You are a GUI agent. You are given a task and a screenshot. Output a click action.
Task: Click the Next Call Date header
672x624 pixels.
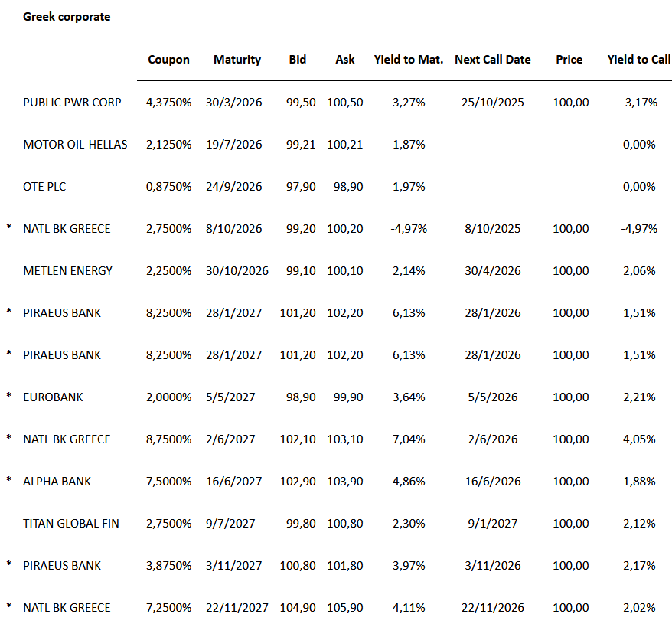[x=492, y=60]
